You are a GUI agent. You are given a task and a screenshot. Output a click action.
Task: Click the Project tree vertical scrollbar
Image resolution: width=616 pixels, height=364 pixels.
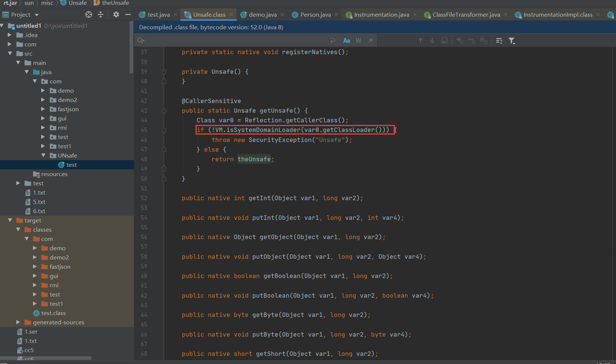pos(131,47)
